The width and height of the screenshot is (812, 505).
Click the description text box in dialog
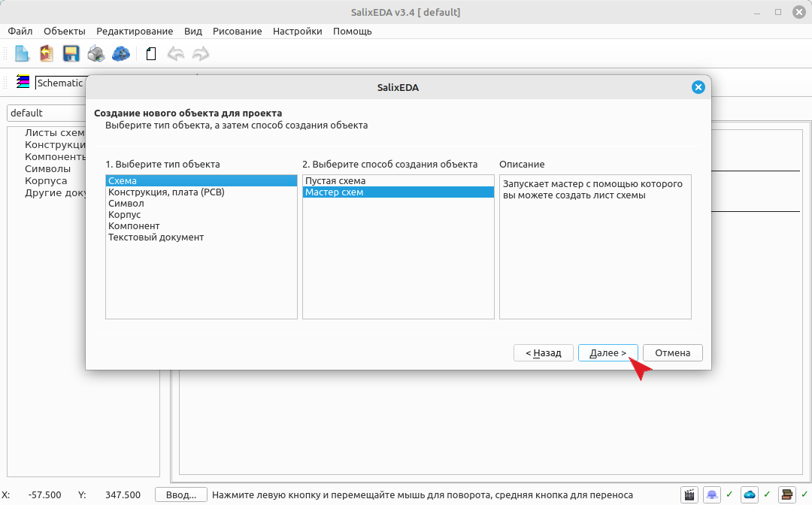pos(595,246)
